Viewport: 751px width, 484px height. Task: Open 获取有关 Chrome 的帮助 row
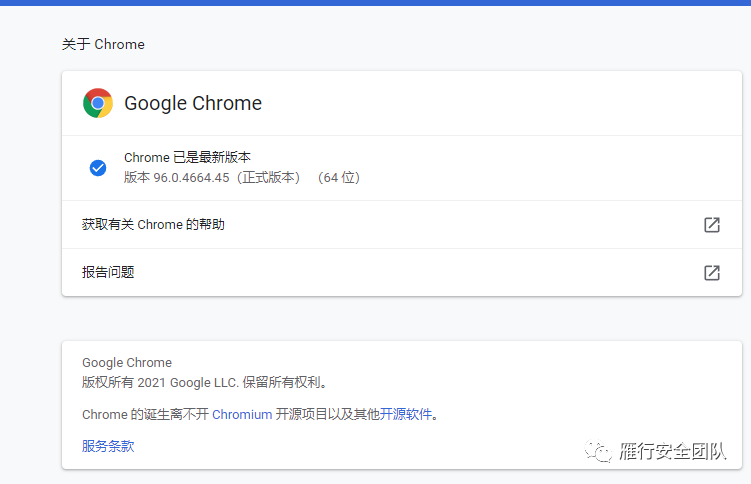tap(402, 225)
